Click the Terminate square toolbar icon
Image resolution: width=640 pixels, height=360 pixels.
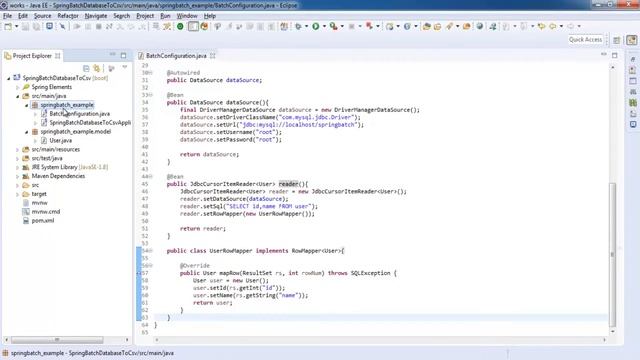coord(98,27)
